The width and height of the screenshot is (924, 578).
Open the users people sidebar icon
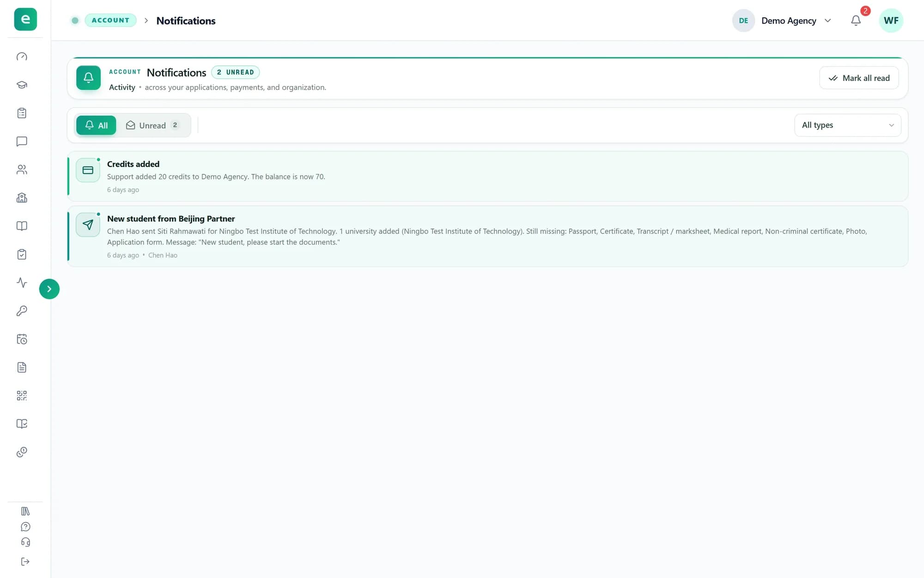click(22, 170)
